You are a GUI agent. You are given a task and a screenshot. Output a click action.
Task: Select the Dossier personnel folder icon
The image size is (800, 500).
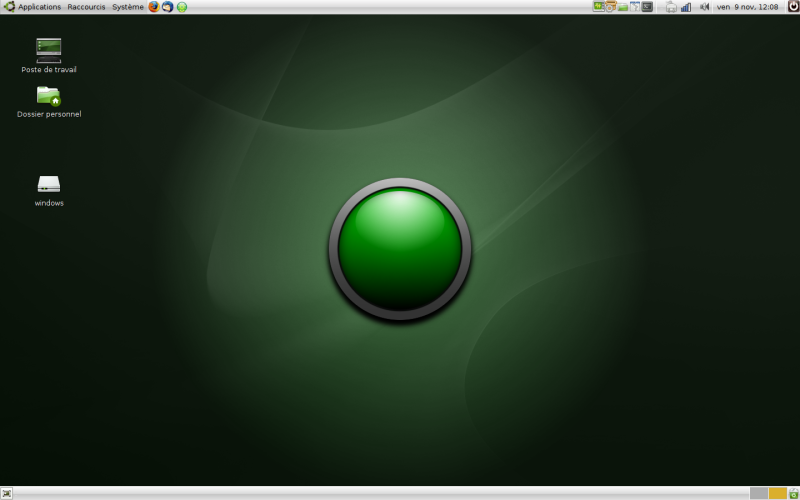tap(49, 102)
